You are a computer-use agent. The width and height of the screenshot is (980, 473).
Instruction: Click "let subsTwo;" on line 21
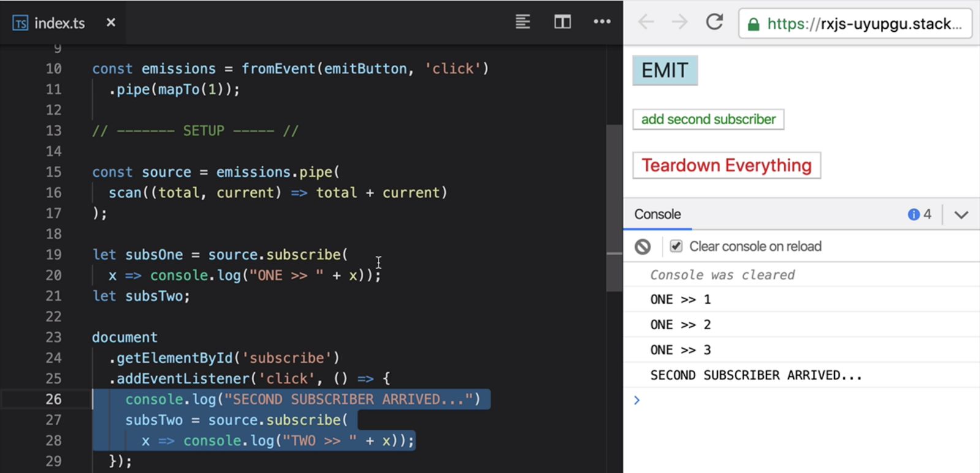[141, 296]
